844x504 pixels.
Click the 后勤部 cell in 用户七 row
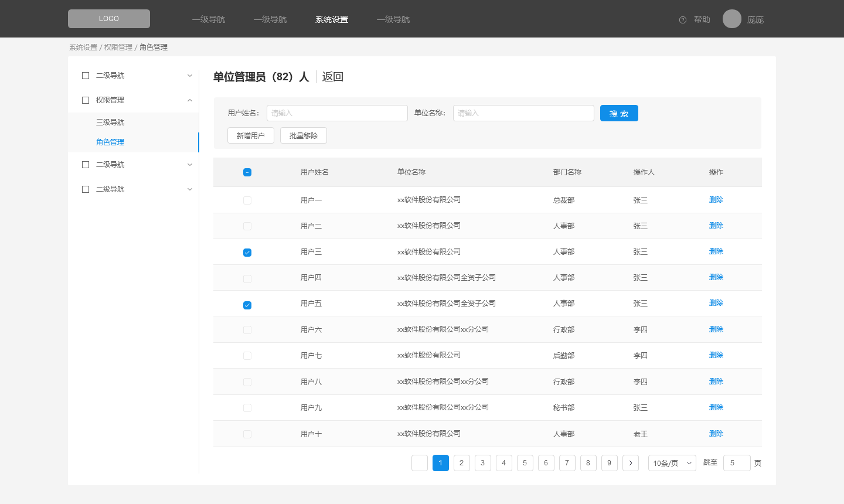(x=564, y=356)
